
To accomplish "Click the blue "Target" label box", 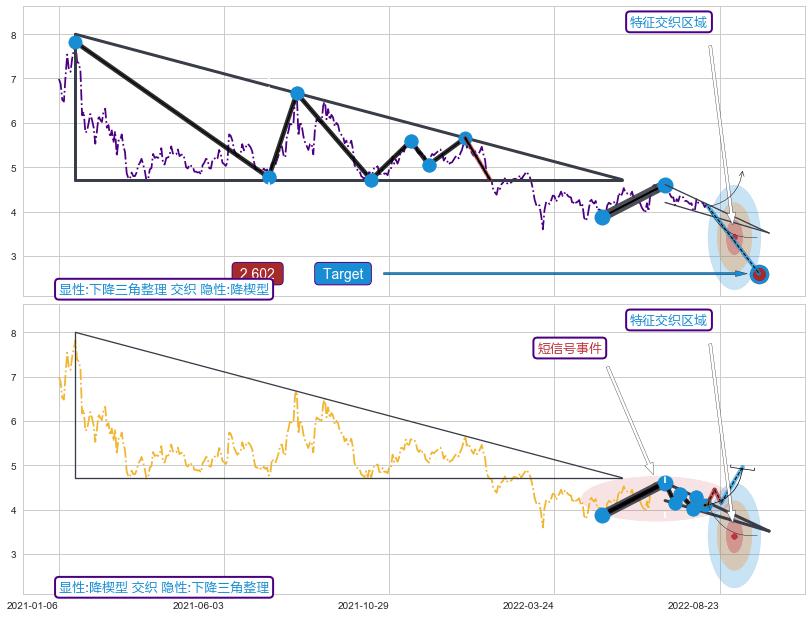I will point(343,274).
